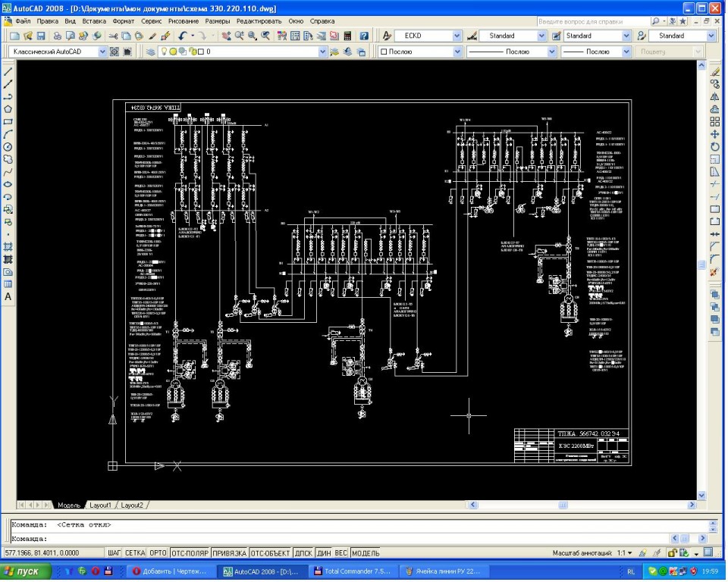
Task: Activate the Array tool
Action: (714, 121)
